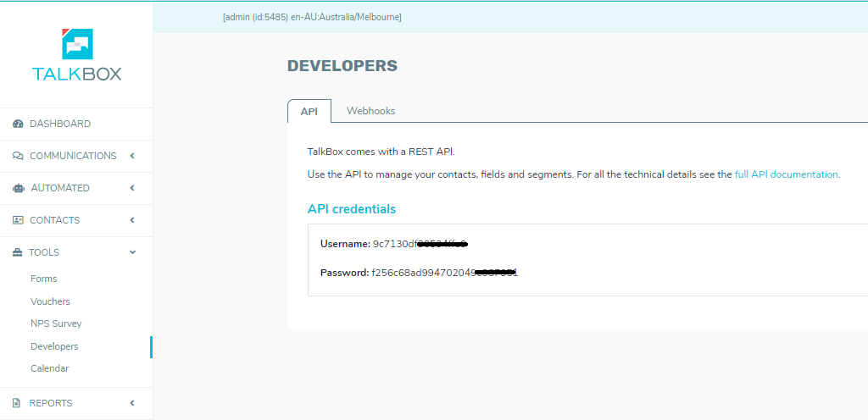Click the Password label
868x420 pixels.
(x=344, y=273)
